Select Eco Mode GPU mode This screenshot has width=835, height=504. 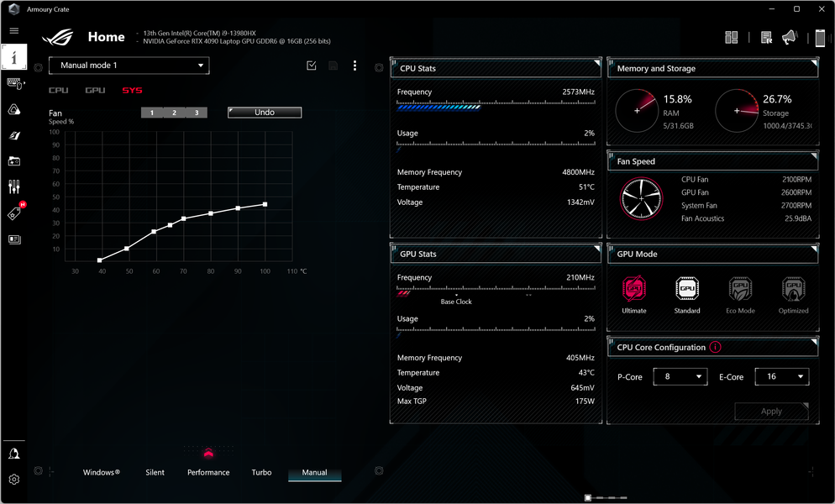click(x=740, y=295)
